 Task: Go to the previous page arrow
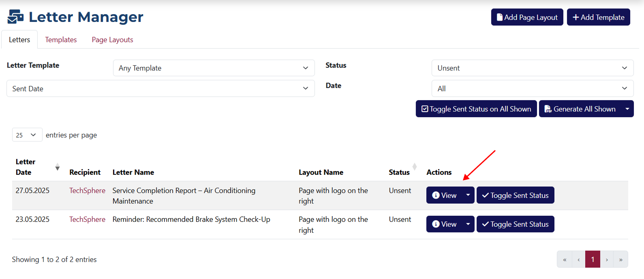(578, 260)
